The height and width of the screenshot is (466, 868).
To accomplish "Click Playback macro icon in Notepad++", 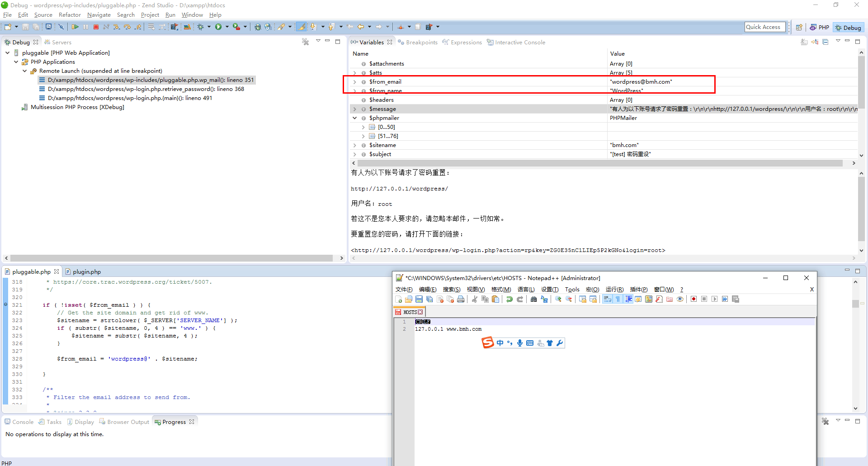I will [714, 299].
